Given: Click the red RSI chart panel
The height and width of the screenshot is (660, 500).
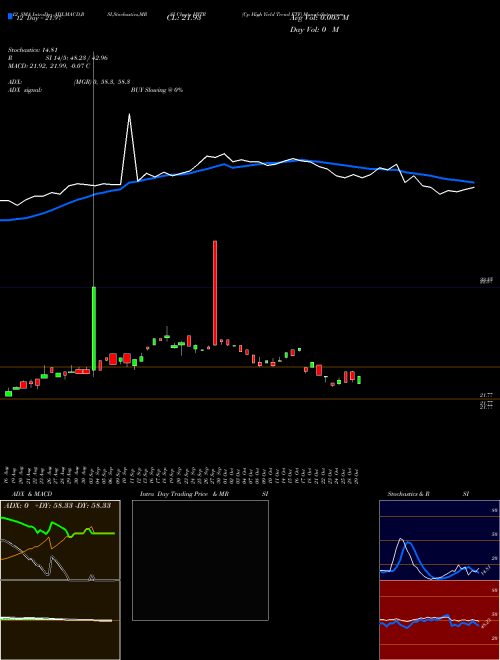Looking at the screenshot, I should point(439,620).
